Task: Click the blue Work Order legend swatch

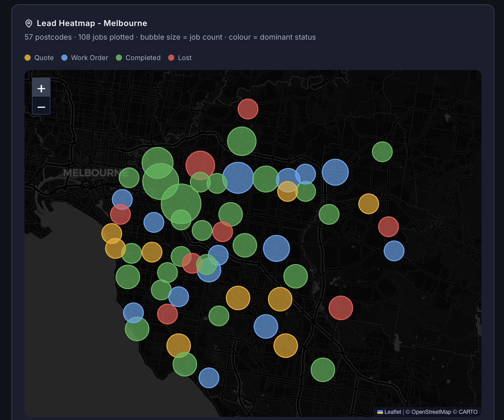Action: (64, 58)
